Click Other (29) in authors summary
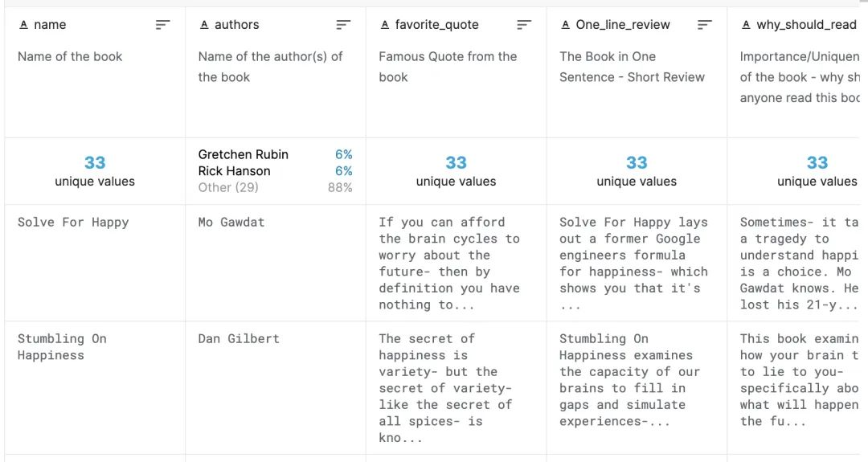Image resolution: width=868 pixels, height=462 pixels. [x=228, y=187]
